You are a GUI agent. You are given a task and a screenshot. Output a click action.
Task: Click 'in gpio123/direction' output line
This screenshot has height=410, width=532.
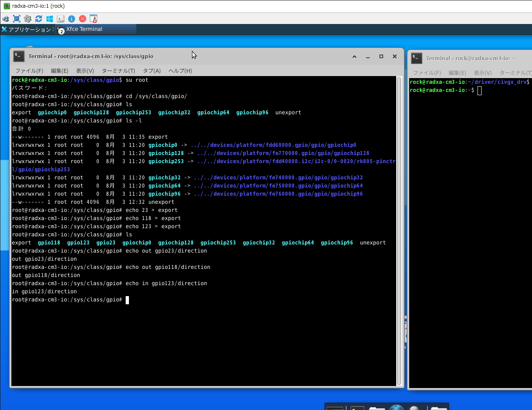click(x=44, y=292)
